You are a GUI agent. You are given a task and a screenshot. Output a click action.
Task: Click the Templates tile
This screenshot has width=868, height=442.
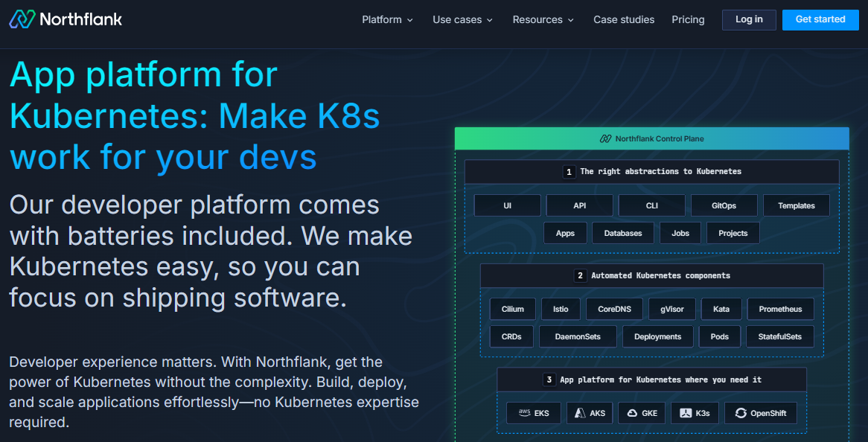tap(796, 205)
